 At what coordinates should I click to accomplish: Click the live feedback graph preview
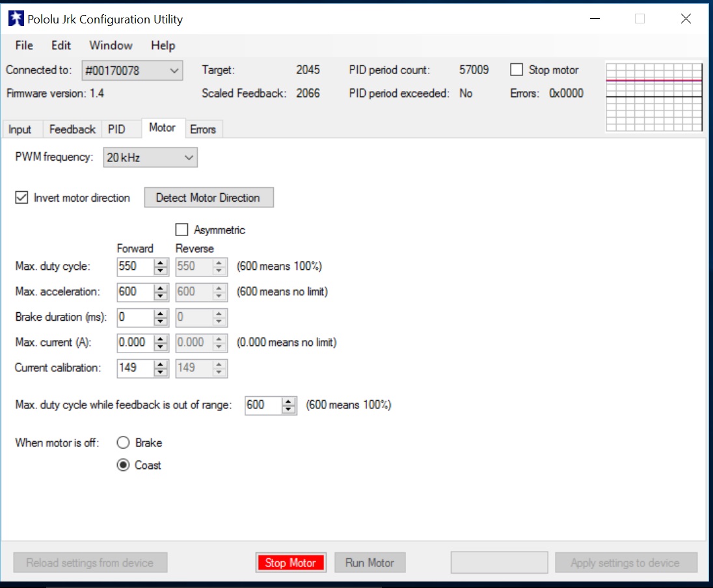[x=654, y=97]
